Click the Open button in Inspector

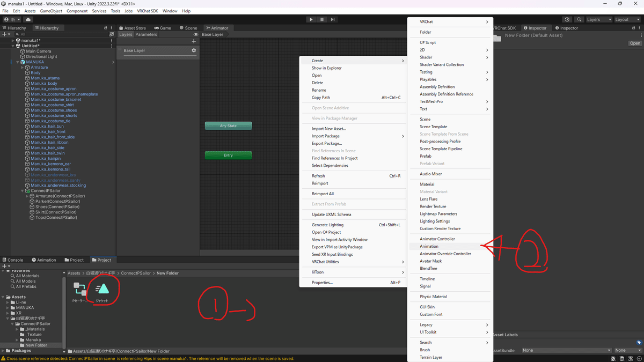635,43
